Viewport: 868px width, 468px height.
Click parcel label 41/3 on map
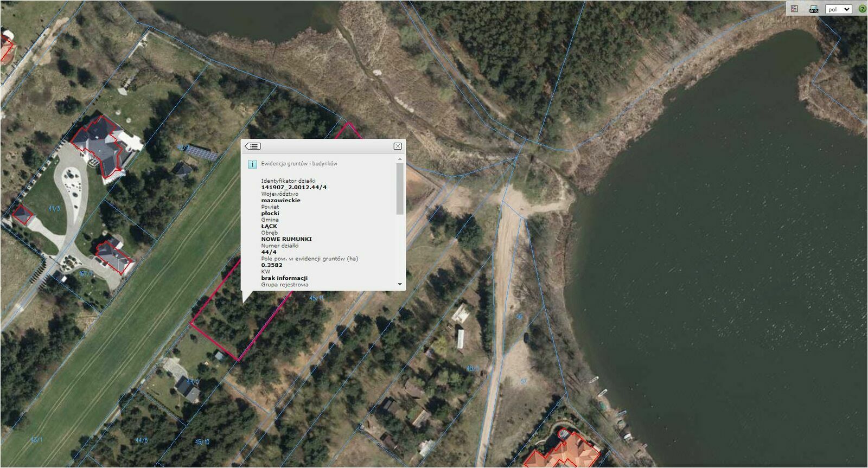pyautogui.click(x=54, y=208)
